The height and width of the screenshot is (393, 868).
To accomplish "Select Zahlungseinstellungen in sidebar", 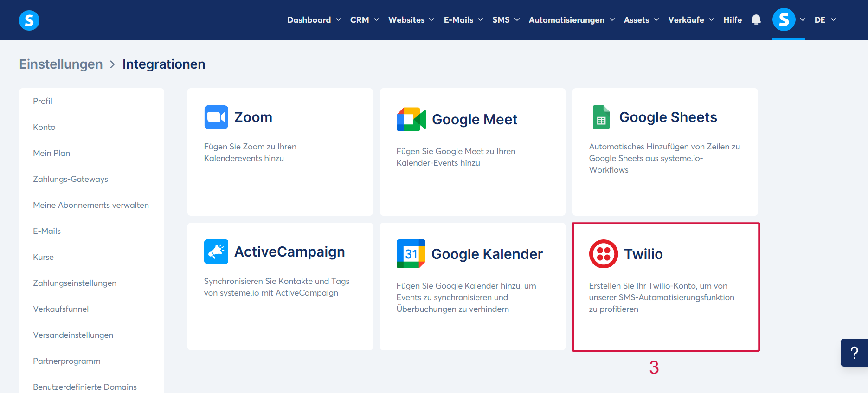I will (92, 283).
